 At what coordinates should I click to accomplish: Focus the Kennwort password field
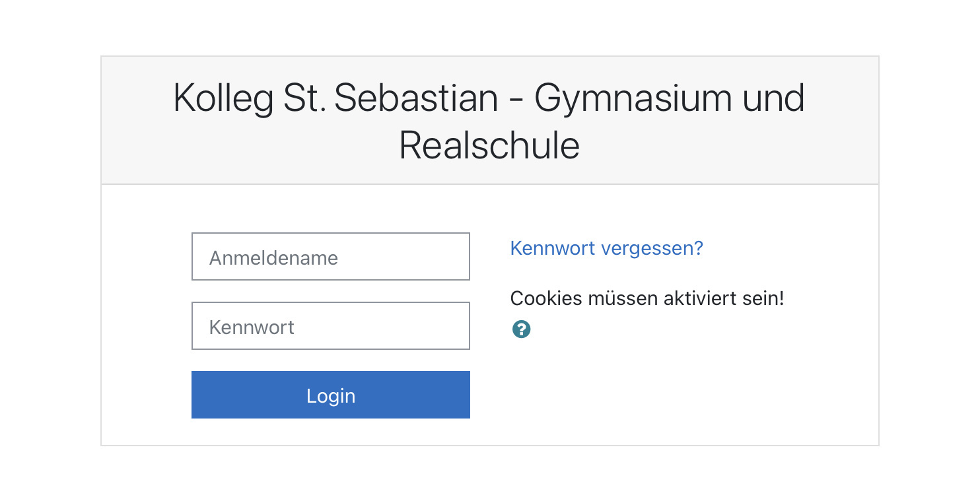(x=330, y=326)
